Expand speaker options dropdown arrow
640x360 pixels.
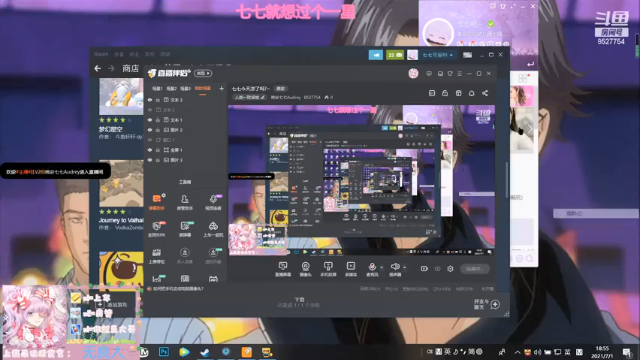[x=404, y=268]
